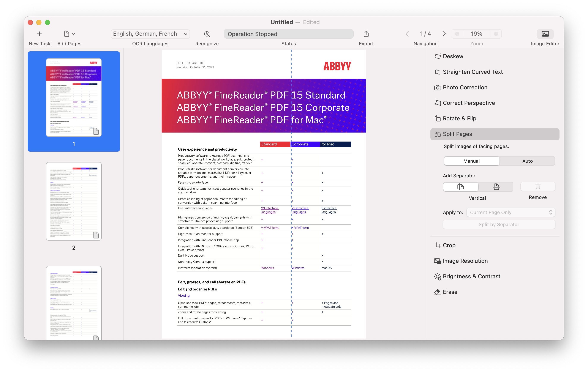Select the Manual split mode
The image size is (588, 372).
(471, 161)
